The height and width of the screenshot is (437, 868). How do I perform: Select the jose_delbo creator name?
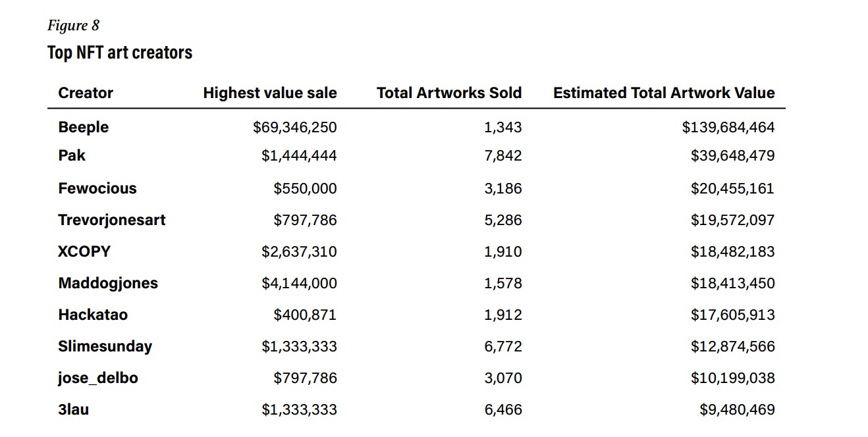[98, 378]
